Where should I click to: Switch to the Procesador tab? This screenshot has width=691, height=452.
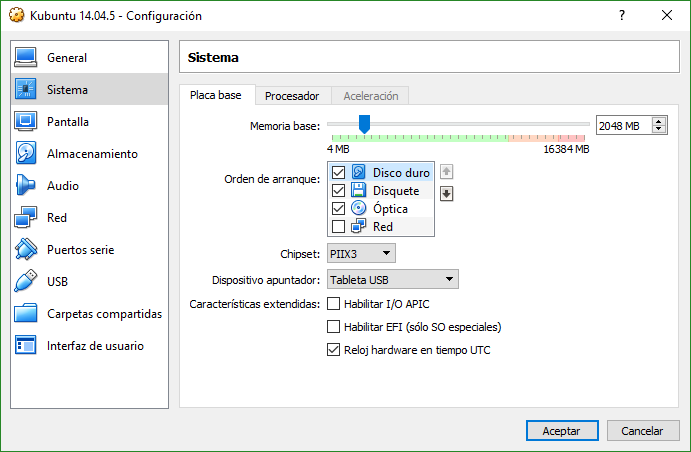click(292, 96)
